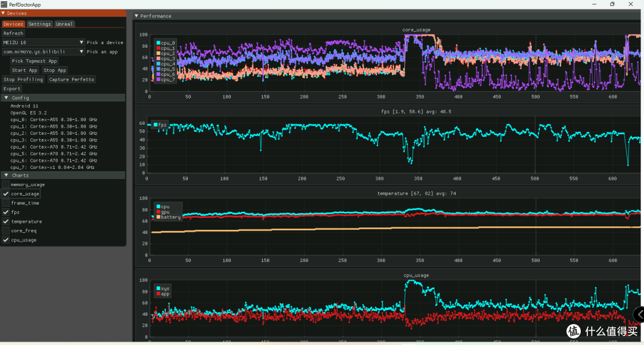Open the MEIZU 18 device dropdown
The height and width of the screenshot is (345, 644).
tap(44, 42)
